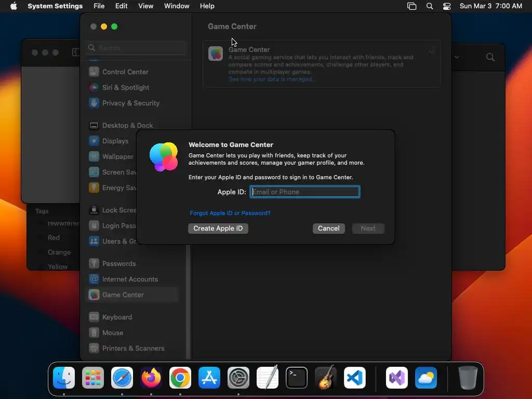This screenshot has height=399, width=532.
Task: Select Wallpaper in sidebar
Action: pyautogui.click(x=111, y=157)
